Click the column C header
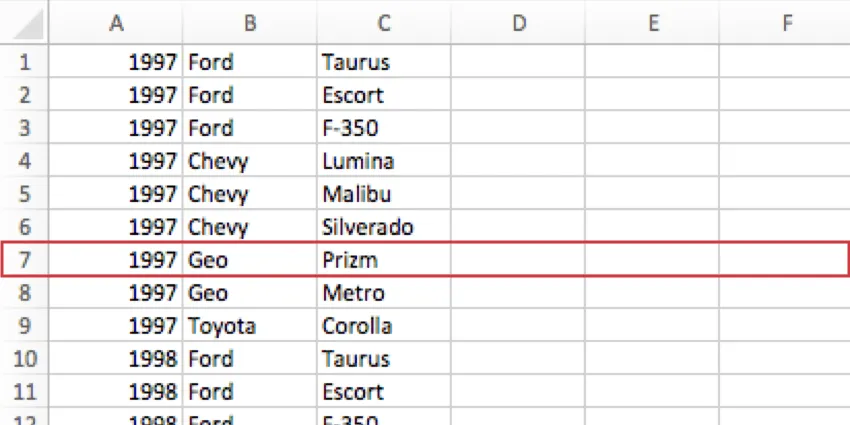This screenshot has width=850, height=425. point(384,23)
